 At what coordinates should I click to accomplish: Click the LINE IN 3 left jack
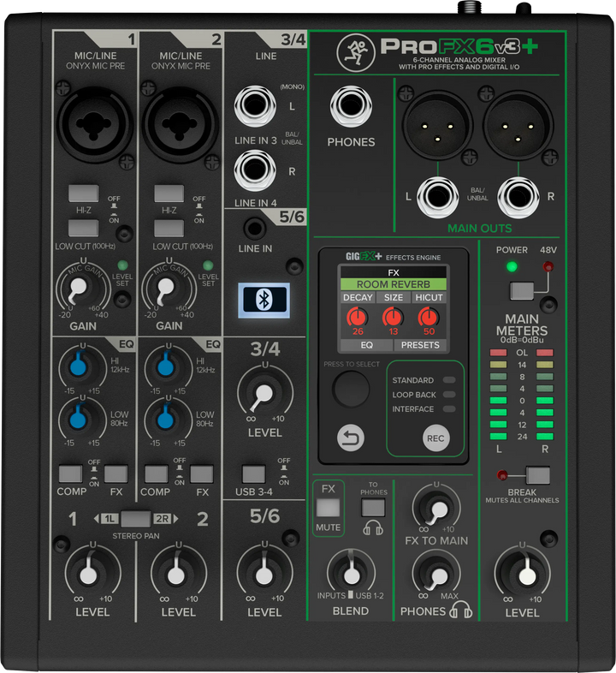255,106
